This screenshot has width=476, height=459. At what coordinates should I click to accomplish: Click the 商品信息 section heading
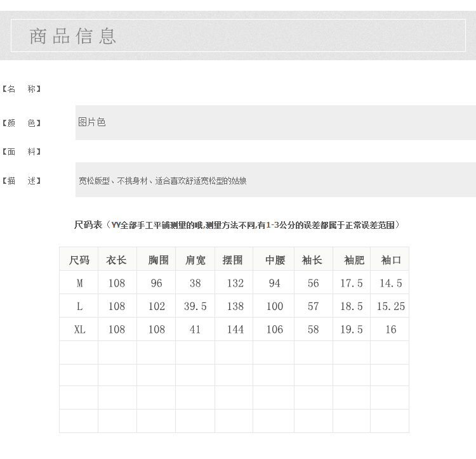[73, 36]
